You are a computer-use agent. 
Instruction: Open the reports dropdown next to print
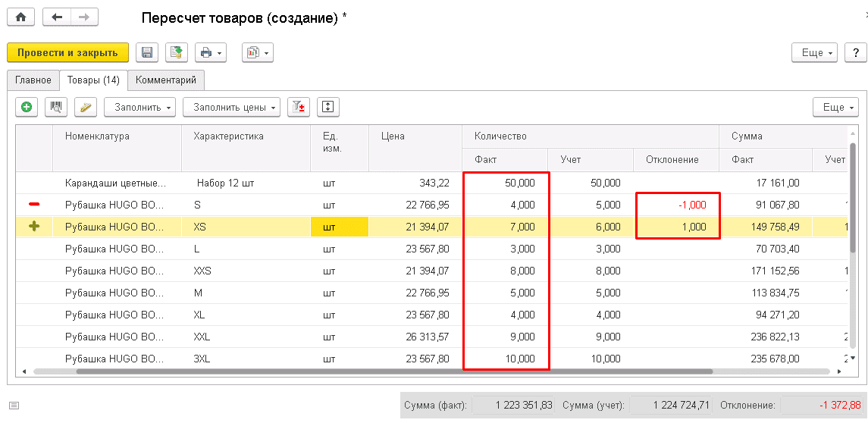click(x=257, y=52)
